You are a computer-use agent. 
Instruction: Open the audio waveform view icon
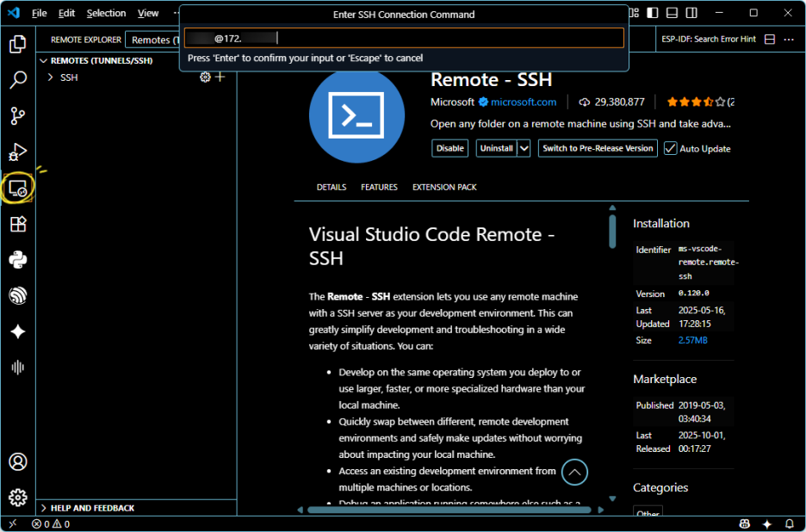coord(18,367)
